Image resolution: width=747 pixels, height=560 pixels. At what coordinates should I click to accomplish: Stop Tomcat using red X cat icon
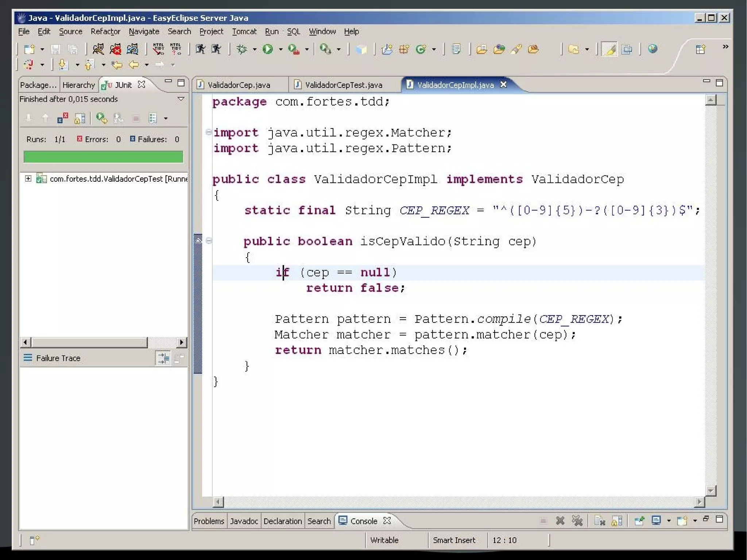pyautogui.click(x=115, y=49)
